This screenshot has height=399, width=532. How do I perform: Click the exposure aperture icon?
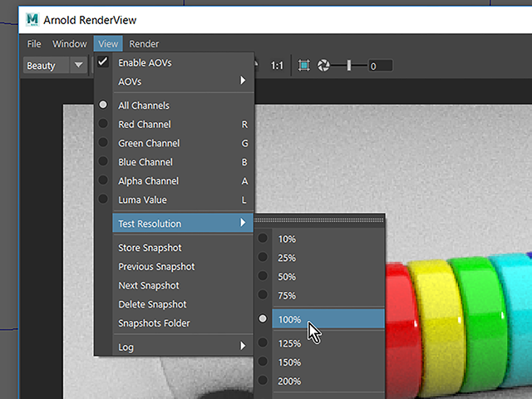(323, 66)
